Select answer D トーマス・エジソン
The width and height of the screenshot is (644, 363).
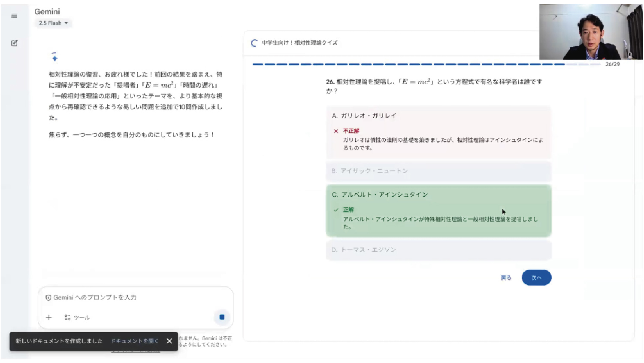438,250
